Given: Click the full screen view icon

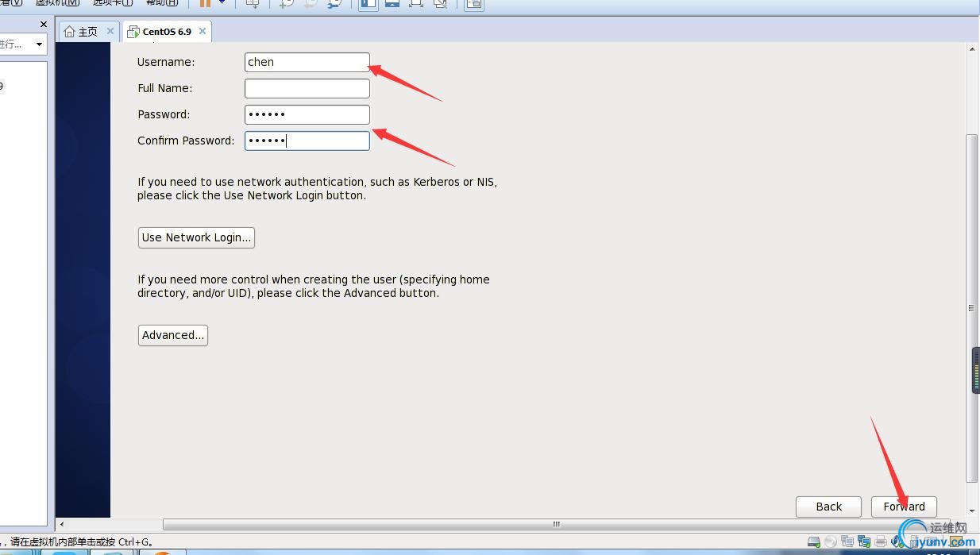Looking at the screenshot, I should pos(416,4).
